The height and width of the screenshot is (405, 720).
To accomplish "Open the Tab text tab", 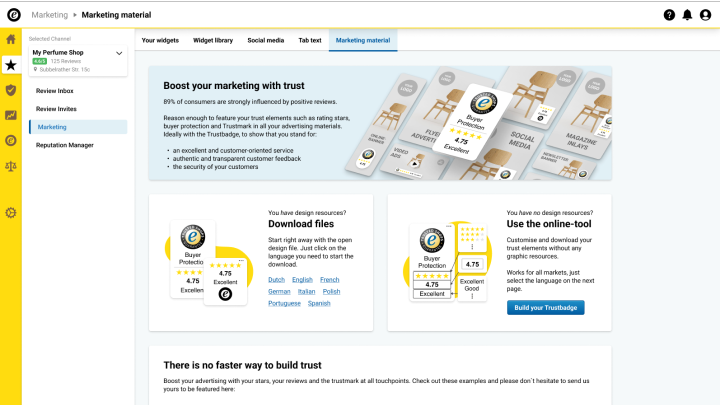I will 310,40.
